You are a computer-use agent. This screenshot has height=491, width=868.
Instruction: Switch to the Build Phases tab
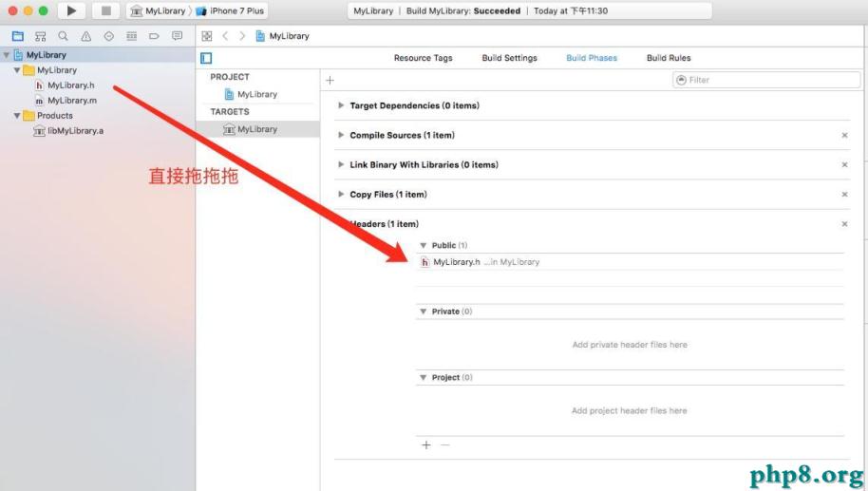592,58
